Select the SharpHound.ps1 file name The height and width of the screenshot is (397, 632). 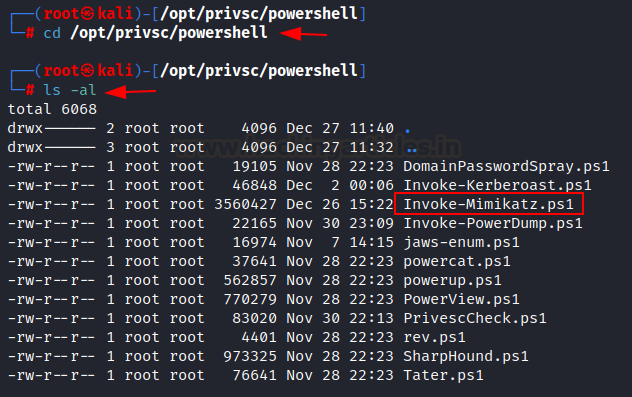[466, 356]
